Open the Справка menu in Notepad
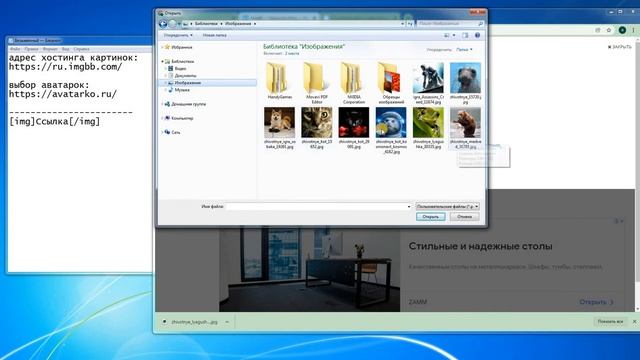This screenshot has height=360, width=640. (81, 49)
